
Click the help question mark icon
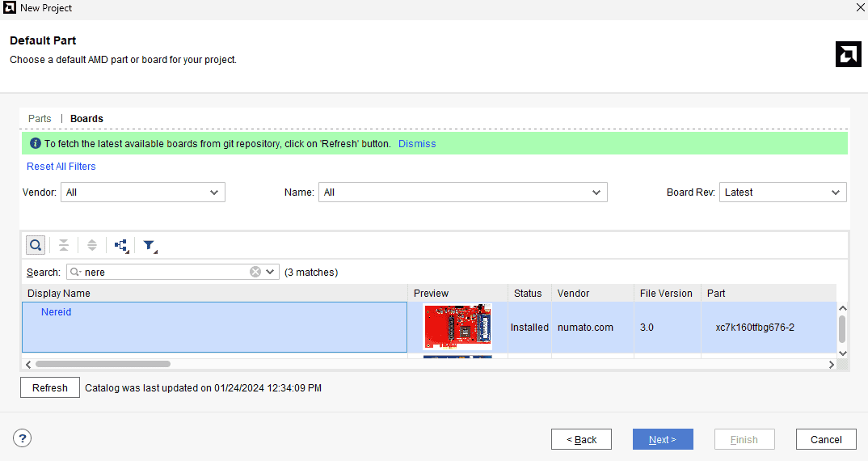click(x=23, y=438)
